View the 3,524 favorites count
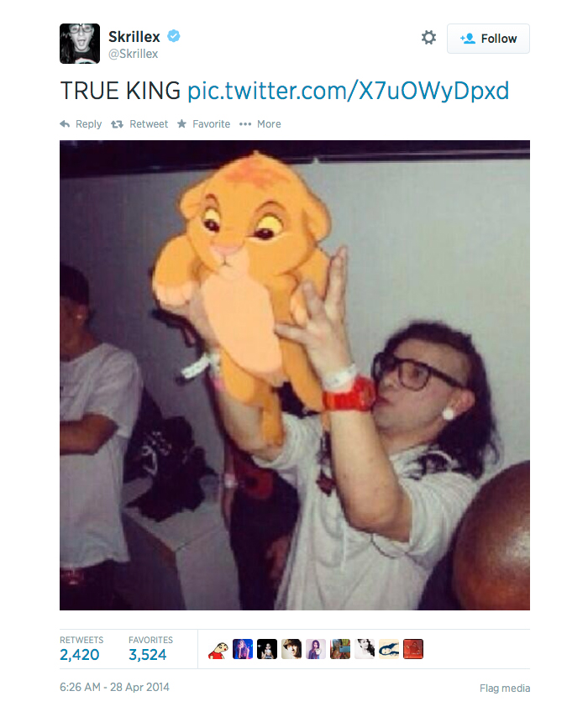The width and height of the screenshot is (588, 712). [x=148, y=654]
